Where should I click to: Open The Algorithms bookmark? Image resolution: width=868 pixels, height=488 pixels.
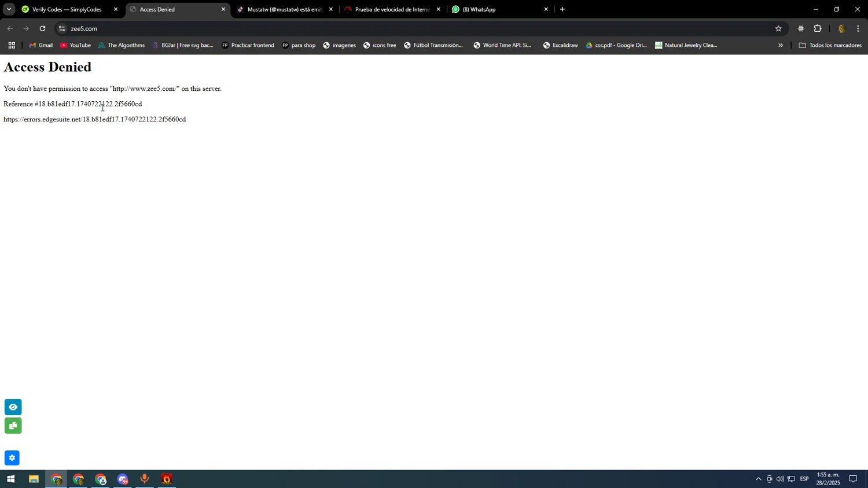click(122, 45)
